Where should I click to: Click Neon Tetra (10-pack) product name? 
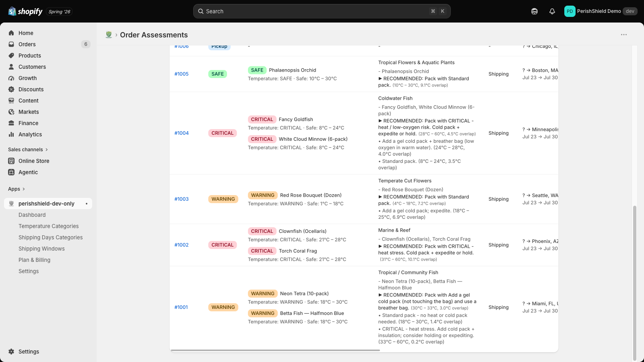pyautogui.click(x=304, y=294)
